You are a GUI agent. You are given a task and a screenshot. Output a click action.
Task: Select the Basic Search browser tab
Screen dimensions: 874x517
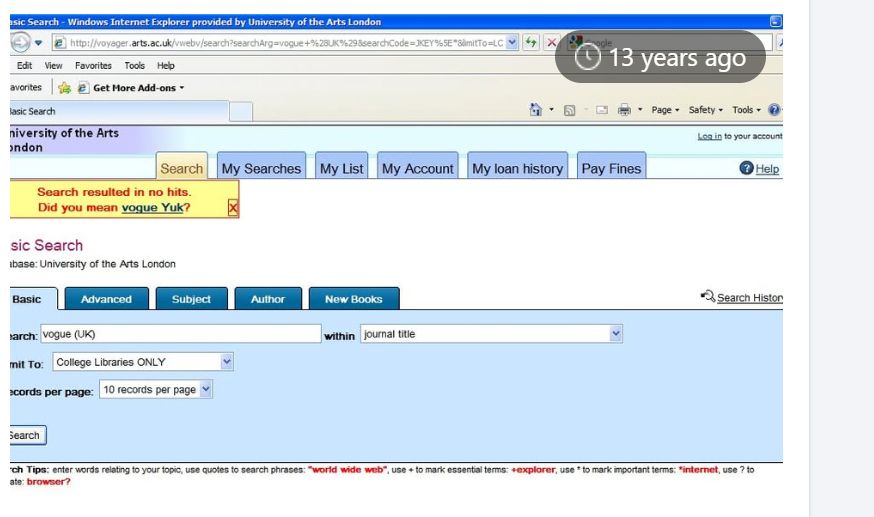pos(119,111)
